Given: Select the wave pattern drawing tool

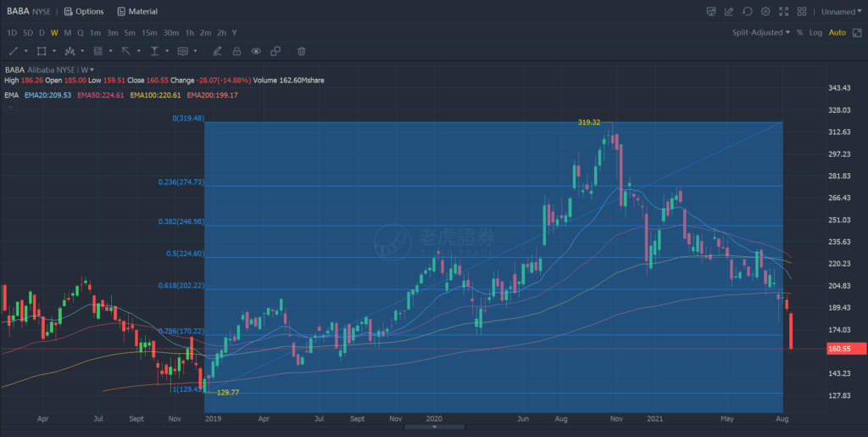Looking at the screenshot, I should [70, 51].
